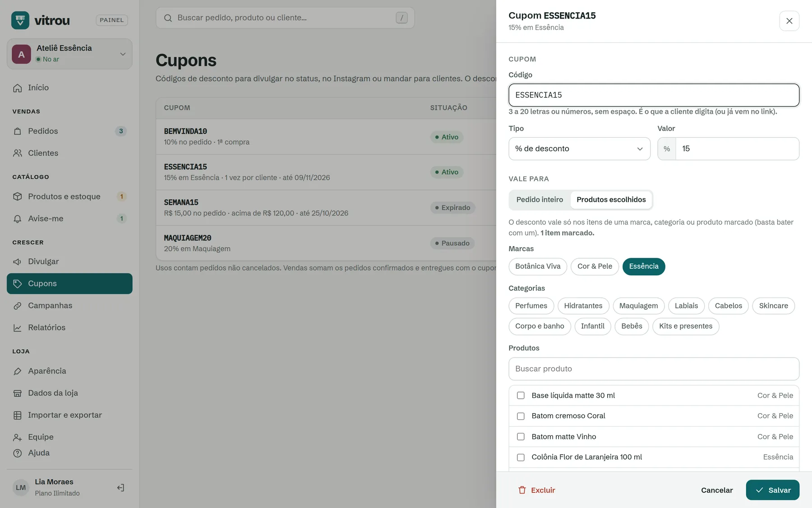Click the Ateliê Essência store avatar
This screenshot has height=508, width=812.
[x=21, y=54]
